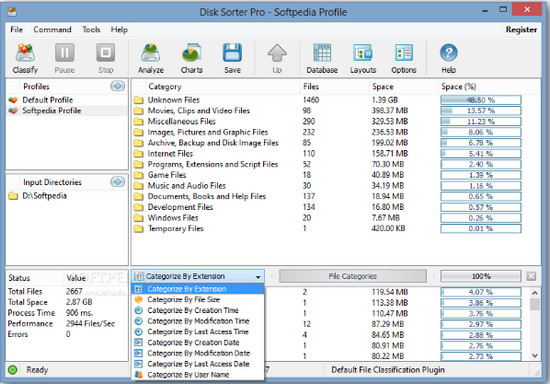This screenshot has height=384, width=550.
Task: Select Categorize By Extension option
Action: [198, 289]
